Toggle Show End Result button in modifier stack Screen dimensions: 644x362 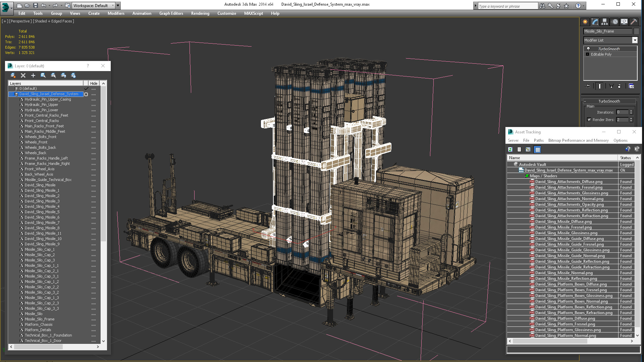(x=600, y=86)
